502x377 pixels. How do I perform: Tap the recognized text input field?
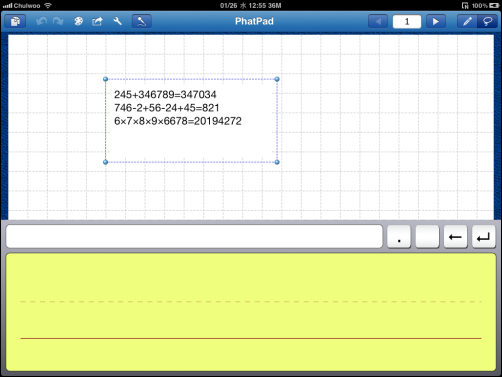[x=194, y=236]
